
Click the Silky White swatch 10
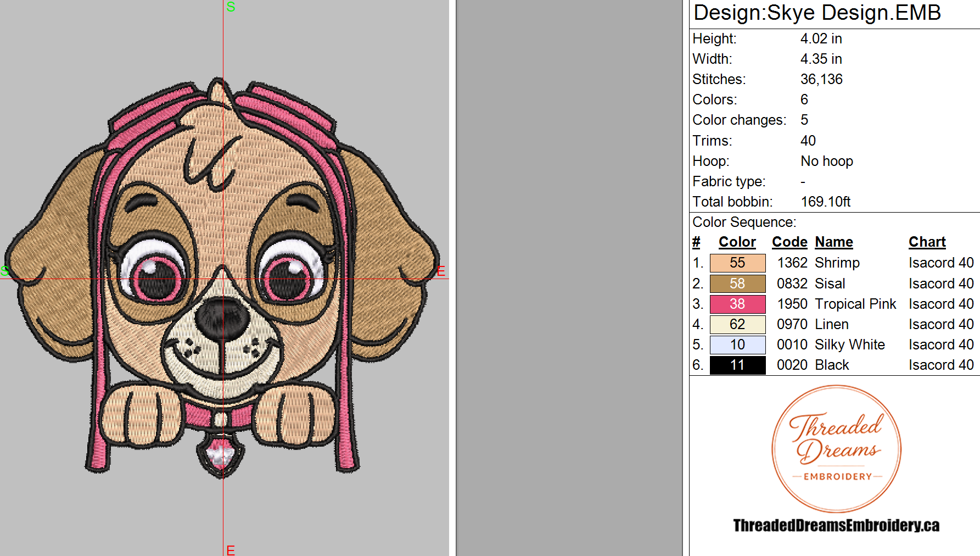pyautogui.click(x=737, y=344)
